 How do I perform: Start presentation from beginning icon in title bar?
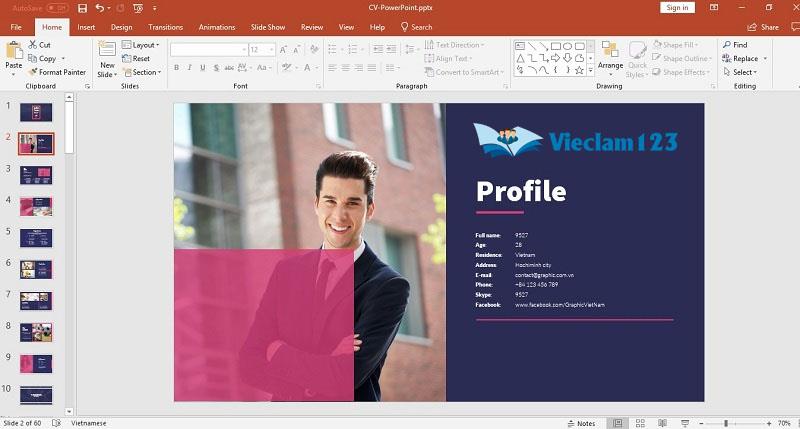[x=138, y=8]
